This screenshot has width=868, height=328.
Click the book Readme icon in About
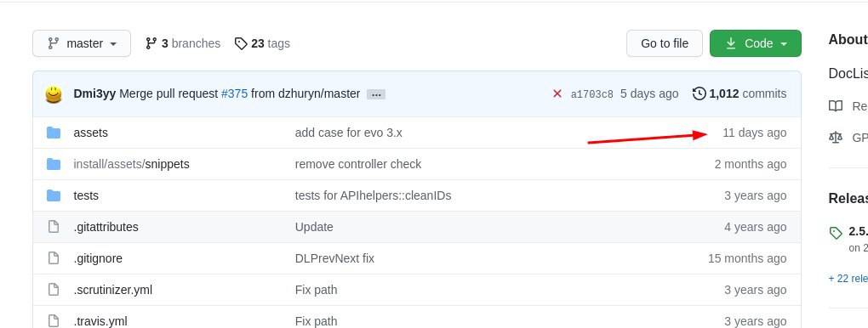tap(836, 106)
